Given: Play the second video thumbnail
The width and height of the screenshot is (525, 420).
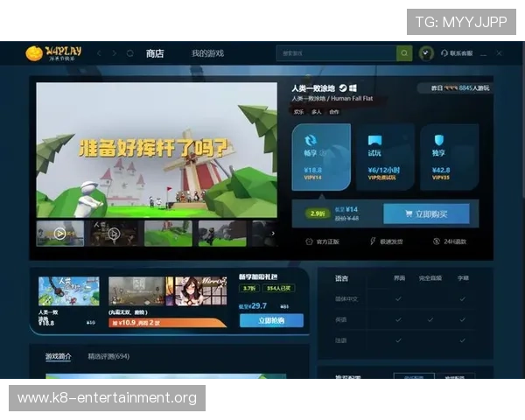Looking at the screenshot, I should pos(114,234).
